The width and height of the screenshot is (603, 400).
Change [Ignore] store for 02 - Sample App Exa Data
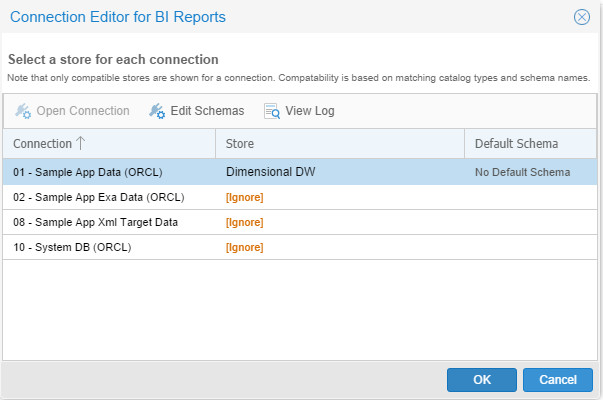[x=245, y=197]
